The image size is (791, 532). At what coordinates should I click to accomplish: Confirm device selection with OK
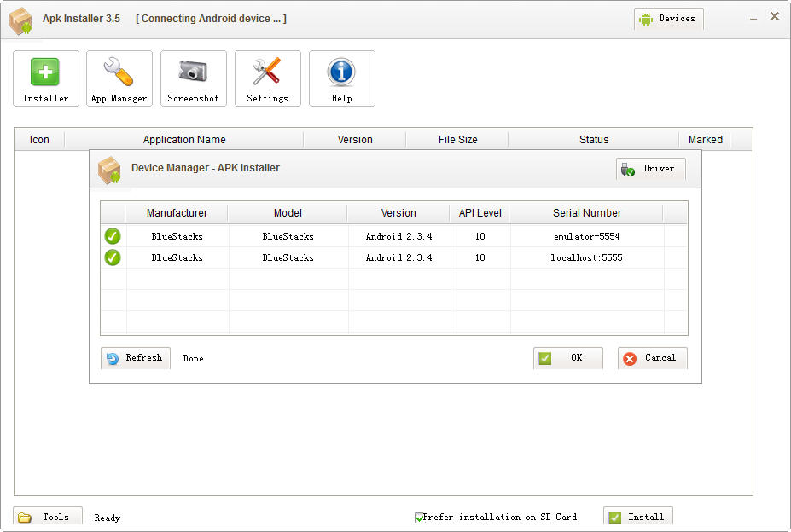[567, 358]
